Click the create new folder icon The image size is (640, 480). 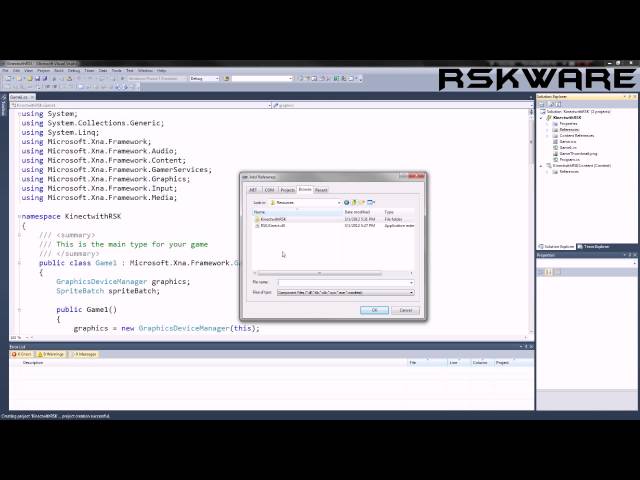(362, 202)
